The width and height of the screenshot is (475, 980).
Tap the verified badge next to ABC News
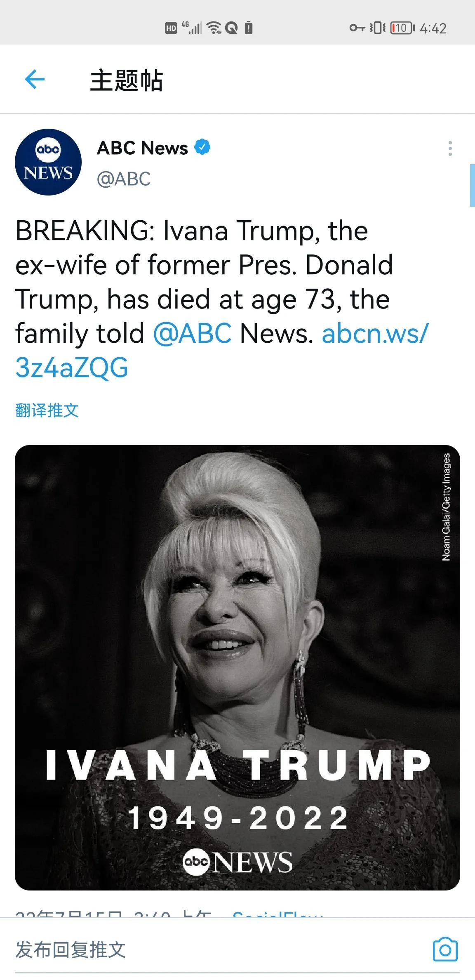point(202,147)
